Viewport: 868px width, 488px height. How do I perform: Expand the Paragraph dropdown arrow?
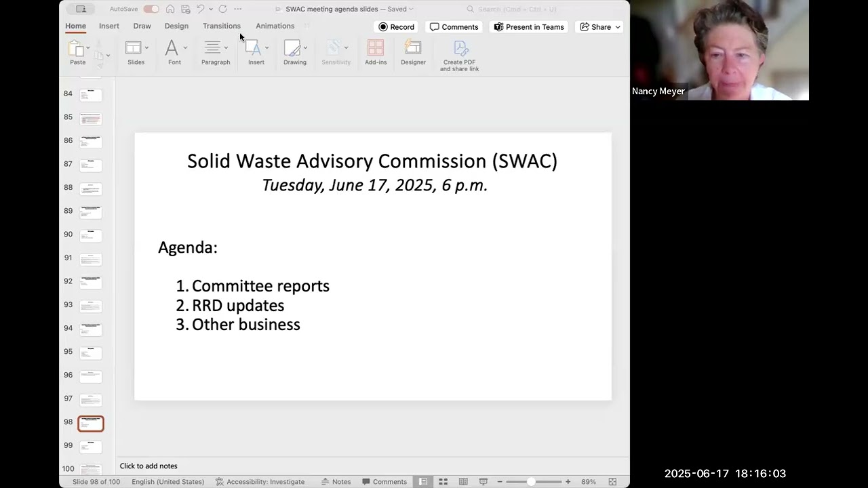226,47
